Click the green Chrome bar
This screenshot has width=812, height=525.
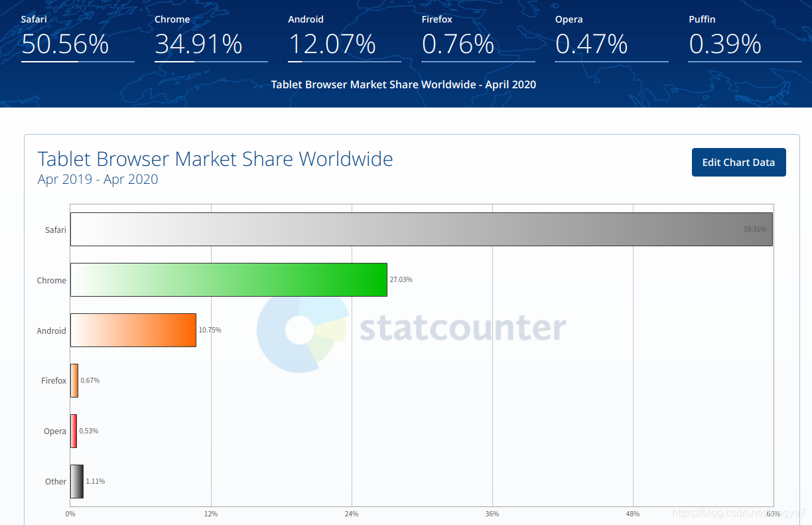pos(229,279)
